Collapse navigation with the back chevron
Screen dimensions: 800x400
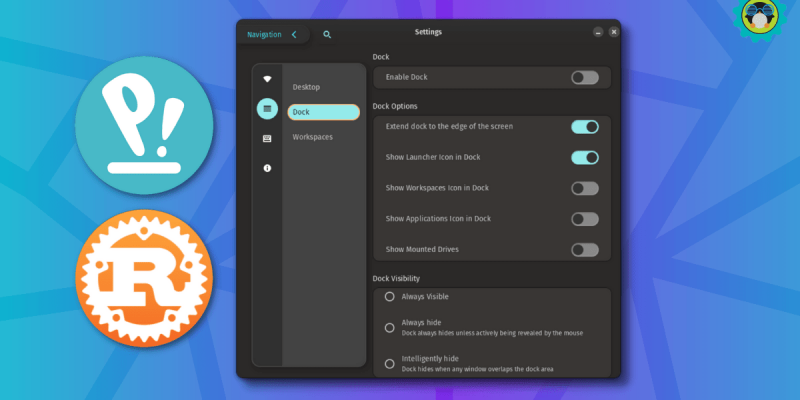[294, 35]
